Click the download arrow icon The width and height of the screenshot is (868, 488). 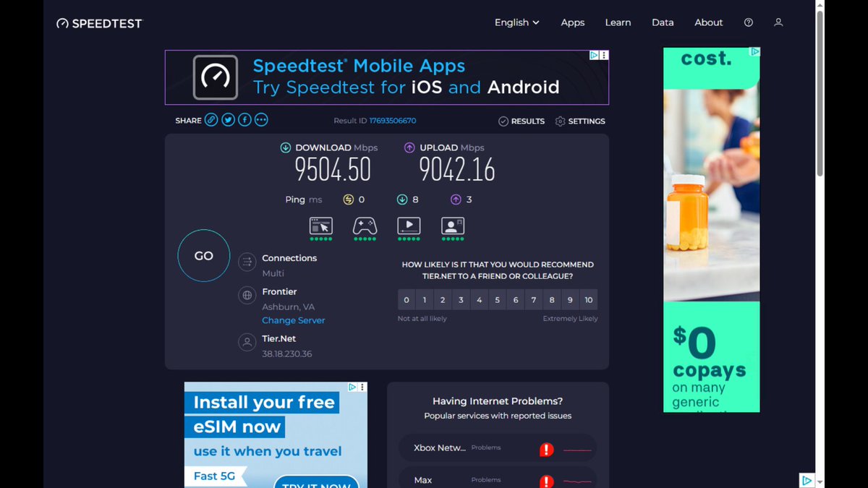pyautogui.click(x=286, y=147)
